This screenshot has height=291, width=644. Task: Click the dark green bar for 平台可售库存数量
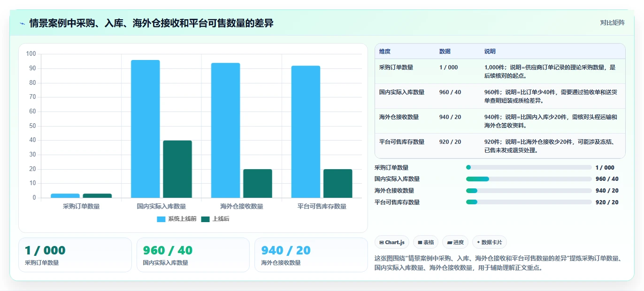338,183
